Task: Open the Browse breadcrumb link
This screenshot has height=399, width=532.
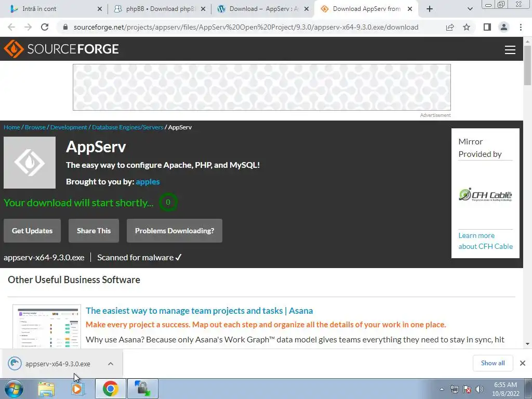Action: [x=35, y=127]
